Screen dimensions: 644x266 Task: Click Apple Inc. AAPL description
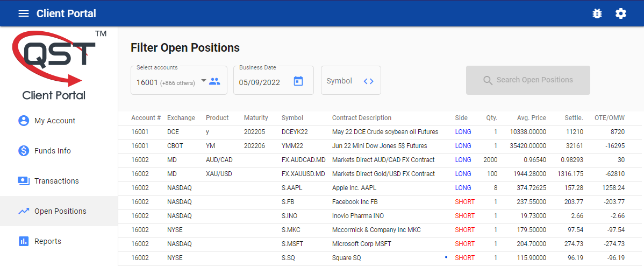pyautogui.click(x=354, y=188)
